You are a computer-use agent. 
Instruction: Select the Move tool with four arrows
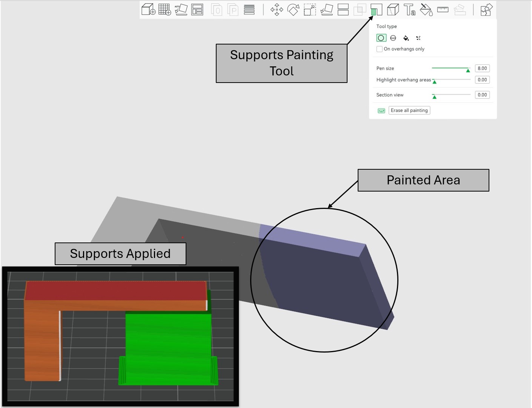pyautogui.click(x=277, y=9)
